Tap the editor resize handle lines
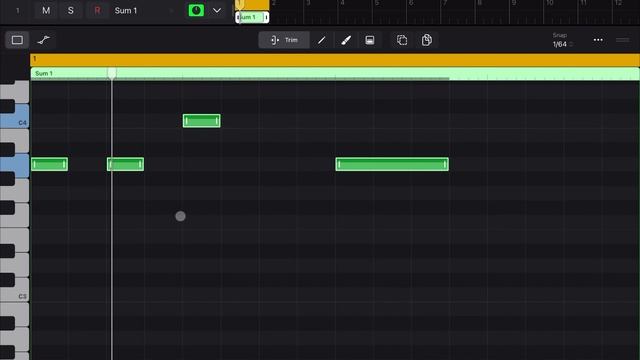640x360 pixels. click(x=623, y=40)
